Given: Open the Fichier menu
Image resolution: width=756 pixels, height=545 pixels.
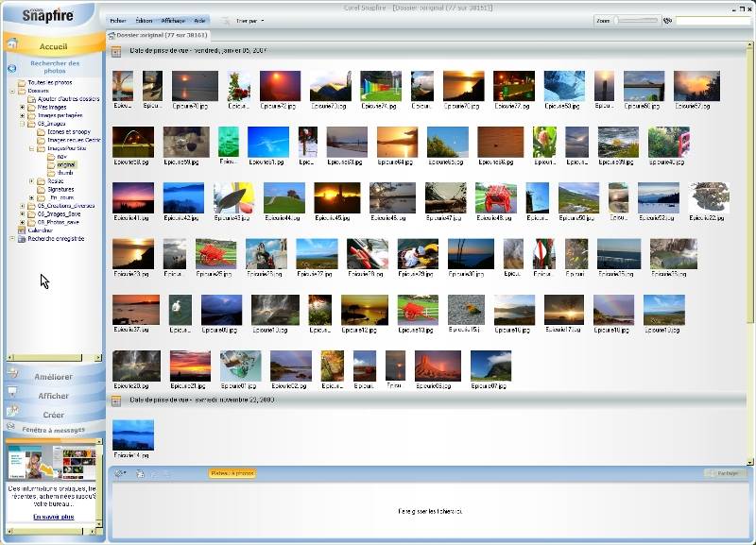Looking at the screenshot, I should (x=117, y=20).
